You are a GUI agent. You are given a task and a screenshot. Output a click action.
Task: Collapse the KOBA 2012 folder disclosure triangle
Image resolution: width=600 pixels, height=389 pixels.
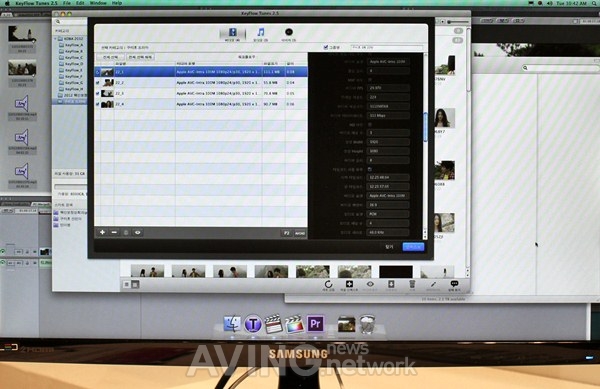(x=55, y=39)
